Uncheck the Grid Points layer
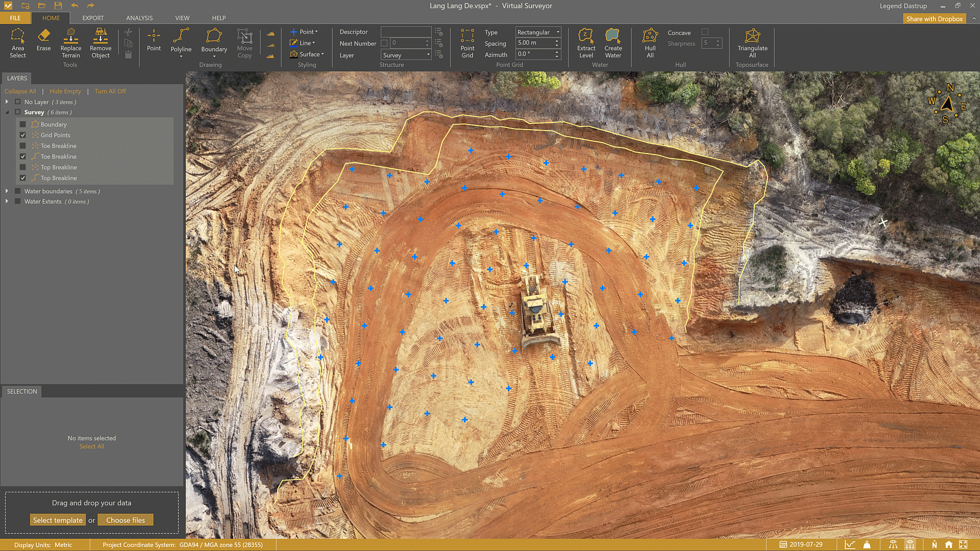Viewport: 980px width, 551px height. [x=22, y=135]
